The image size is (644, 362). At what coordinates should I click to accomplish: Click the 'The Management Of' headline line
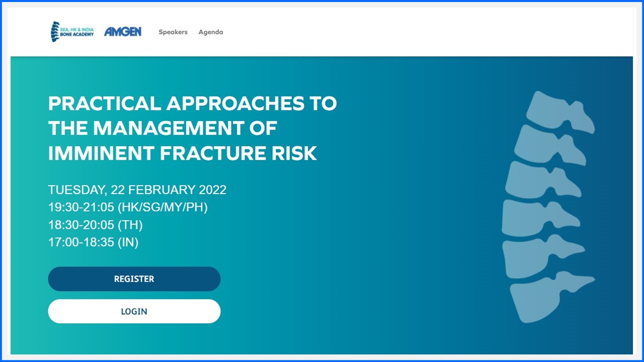[x=162, y=128]
